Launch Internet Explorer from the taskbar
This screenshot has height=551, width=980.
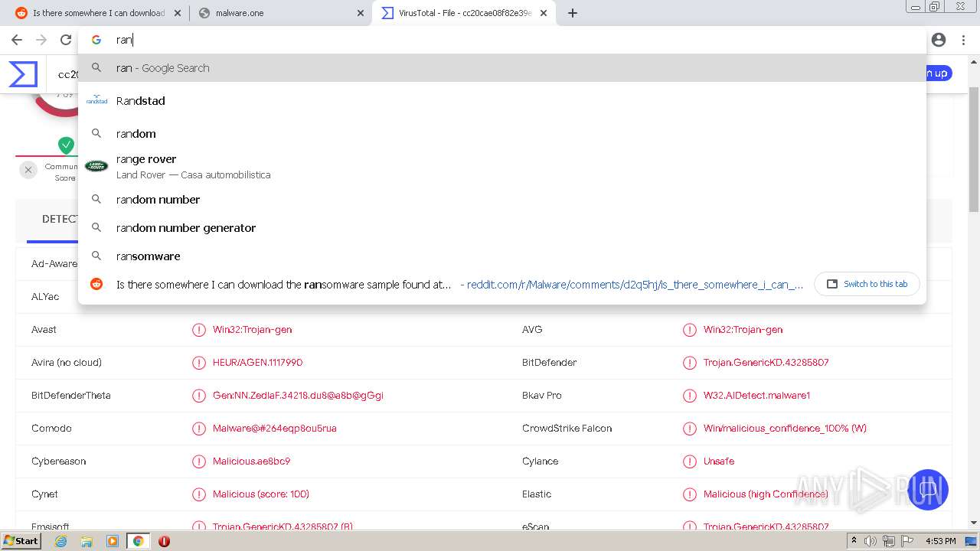coord(61,541)
